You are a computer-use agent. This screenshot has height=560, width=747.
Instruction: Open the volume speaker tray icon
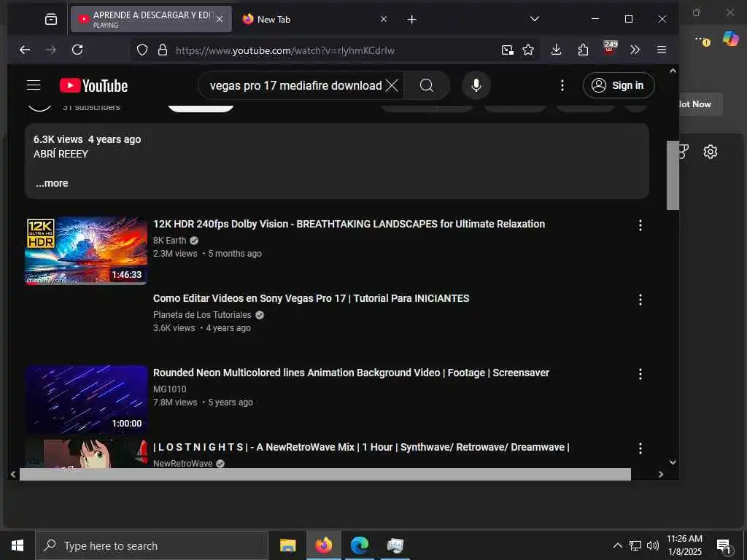(x=653, y=545)
